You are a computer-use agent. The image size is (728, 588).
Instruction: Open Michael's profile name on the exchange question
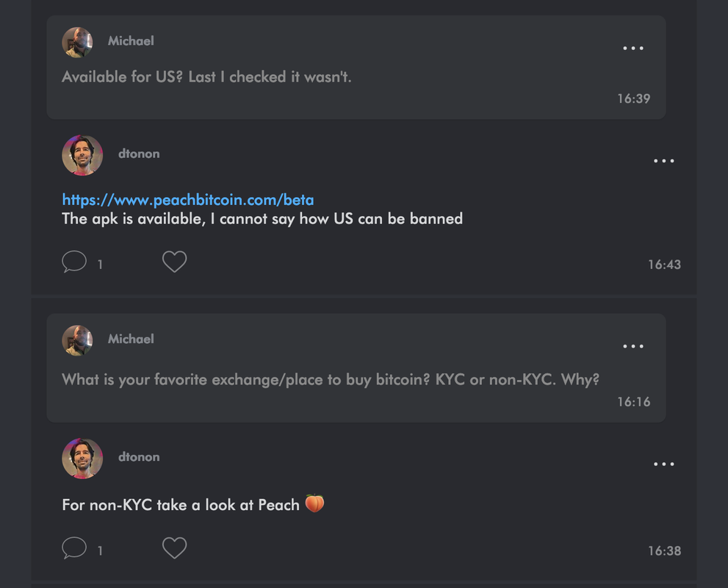(131, 339)
